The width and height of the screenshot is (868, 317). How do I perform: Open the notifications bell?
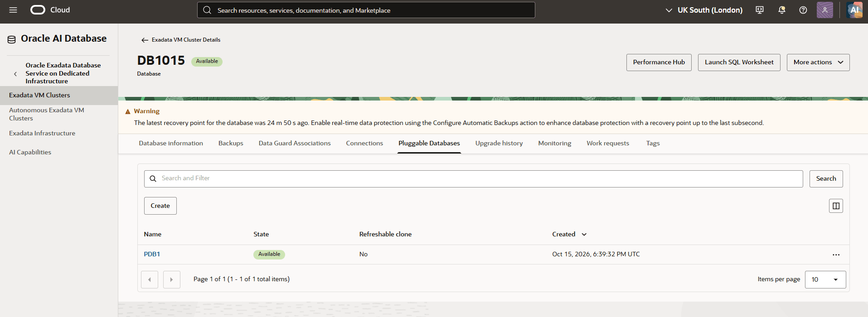[x=782, y=10]
